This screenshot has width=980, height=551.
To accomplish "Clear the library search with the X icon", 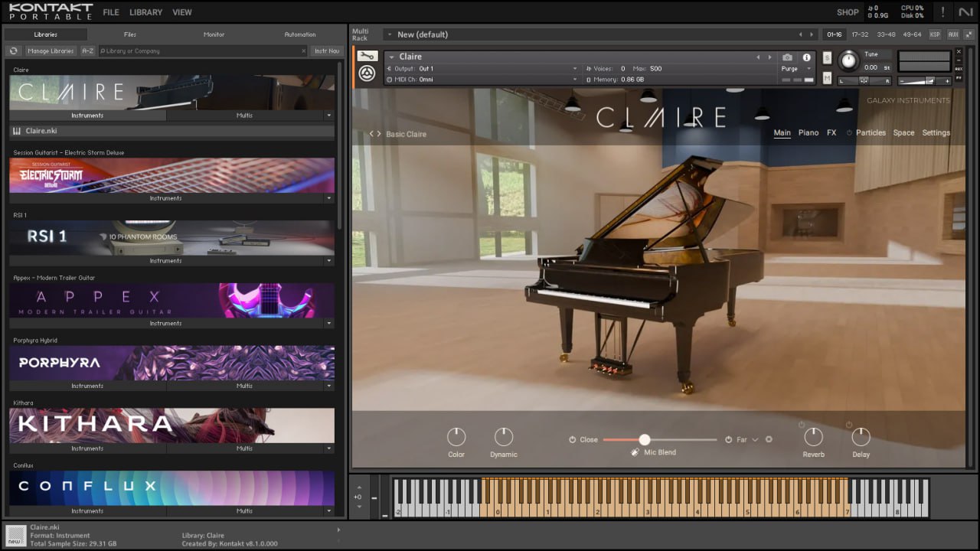I will pos(303,51).
